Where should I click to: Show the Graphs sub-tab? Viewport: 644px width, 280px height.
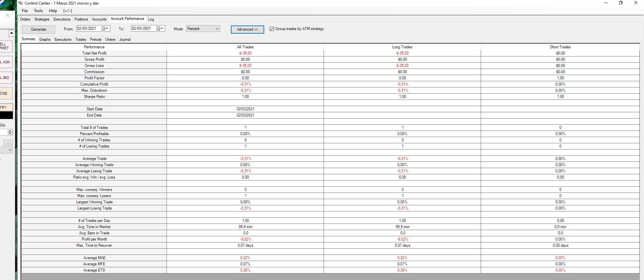(x=45, y=39)
